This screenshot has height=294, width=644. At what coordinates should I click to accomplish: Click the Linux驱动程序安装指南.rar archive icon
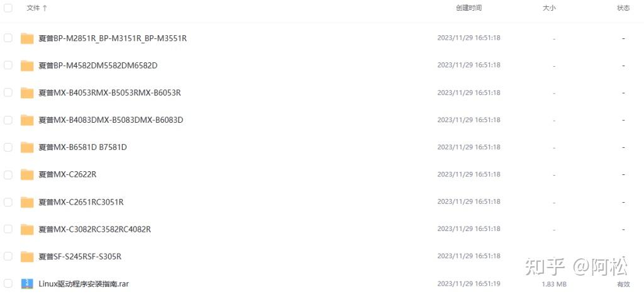point(27,284)
